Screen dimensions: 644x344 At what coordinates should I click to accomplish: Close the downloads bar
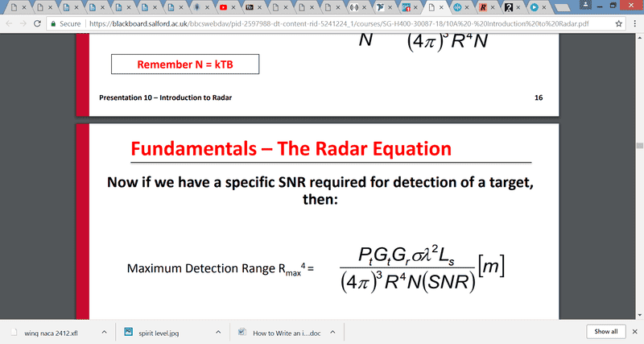[634, 331]
